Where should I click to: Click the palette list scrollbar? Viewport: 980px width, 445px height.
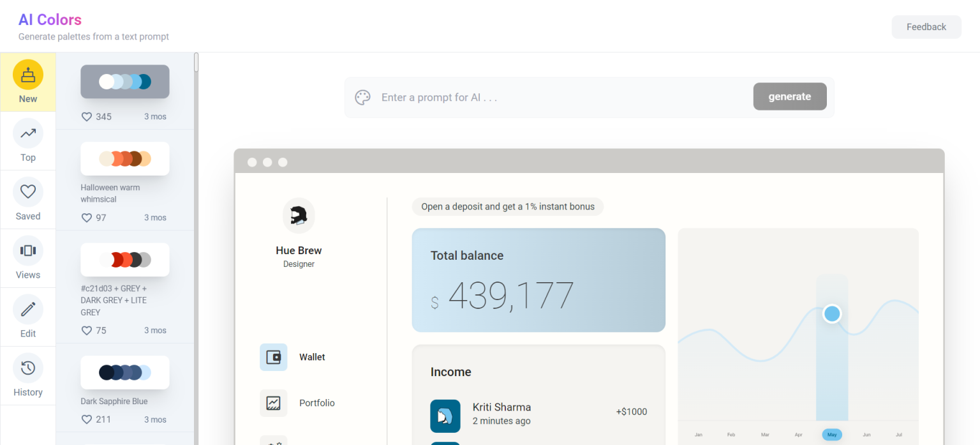tap(197, 63)
